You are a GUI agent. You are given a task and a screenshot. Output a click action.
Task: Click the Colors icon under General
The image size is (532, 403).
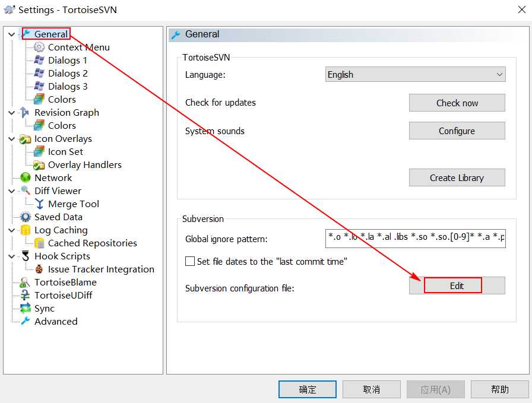(39, 99)
